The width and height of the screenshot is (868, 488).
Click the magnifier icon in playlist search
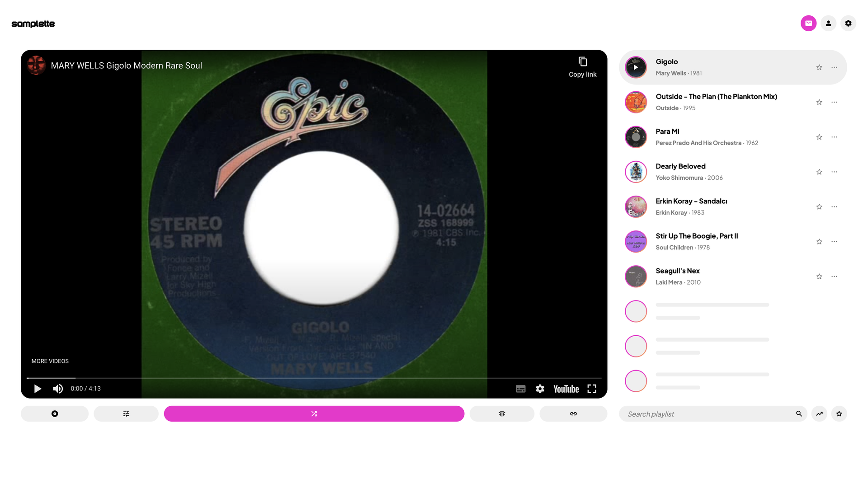(799, 413)
